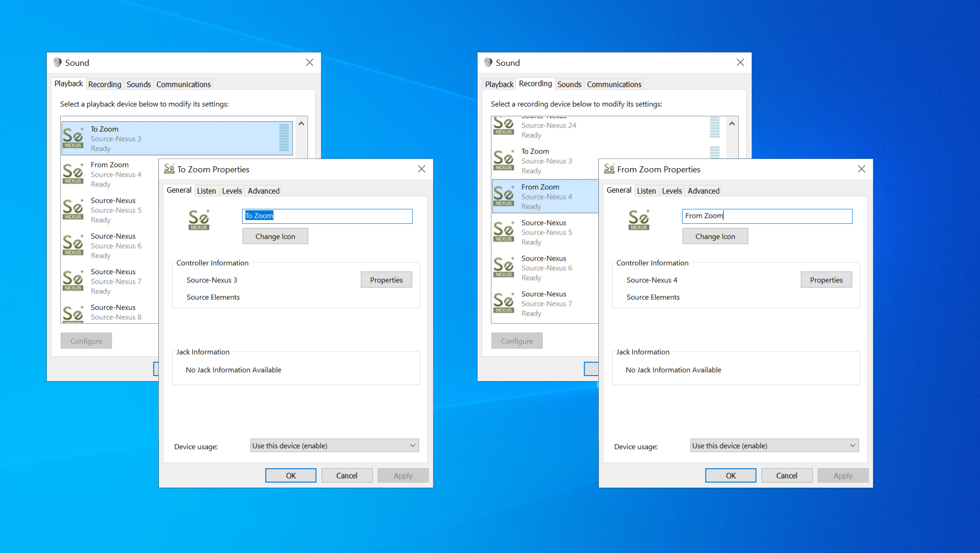980x553 pixels.
Task: Open Advanced tab in To Zoom Properties
Action: click(x=264, y=191)
